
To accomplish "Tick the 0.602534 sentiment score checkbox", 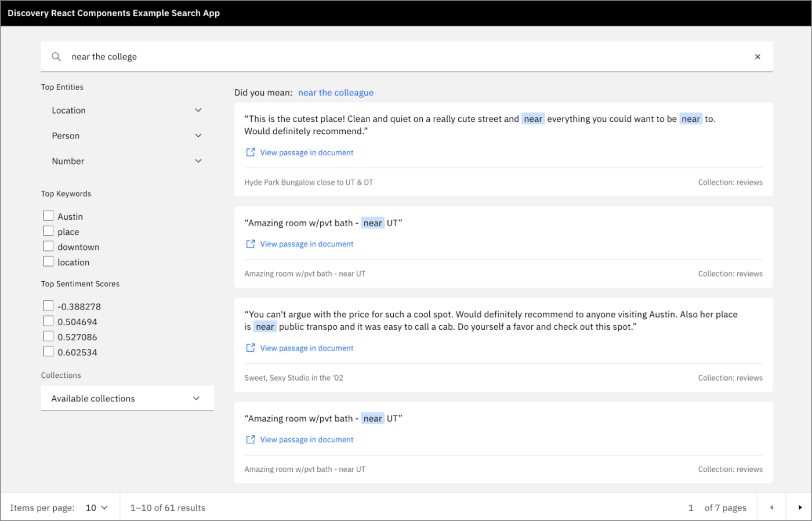I will point(48,351).
